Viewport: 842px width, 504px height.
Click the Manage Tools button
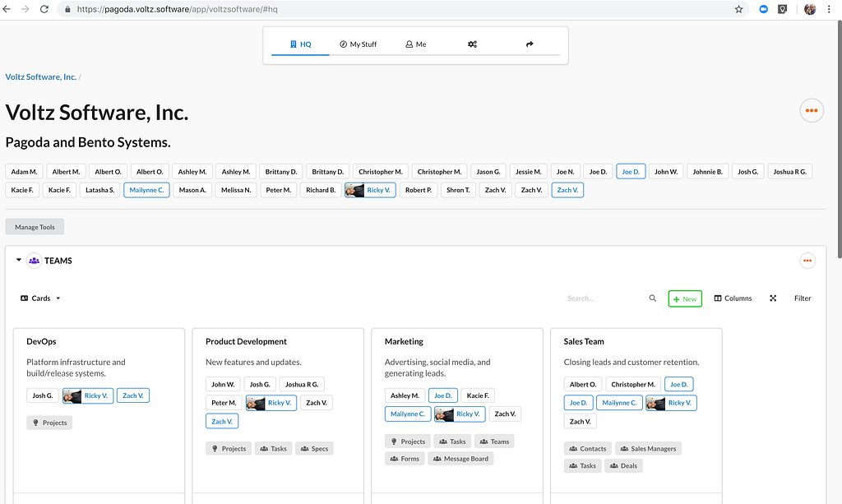(35, 227)
